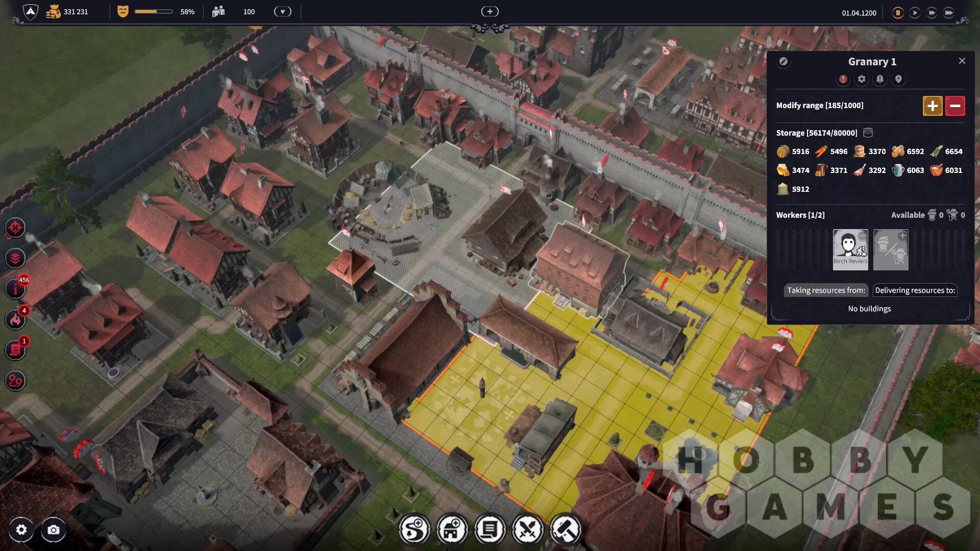The height and width of the screenshot is (551, 980).
Task: Click the crosshair target icon in left sidebar
Action: pos(15,228)
